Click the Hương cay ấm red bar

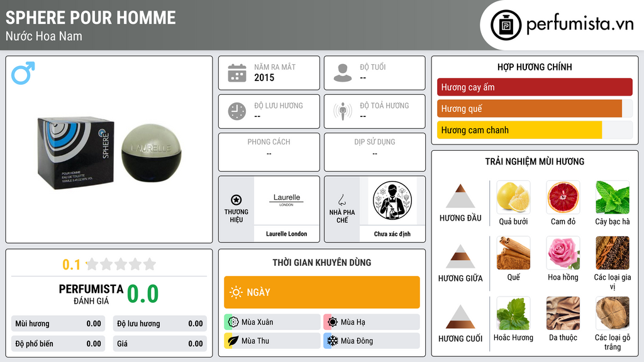(x=535, y=87)
